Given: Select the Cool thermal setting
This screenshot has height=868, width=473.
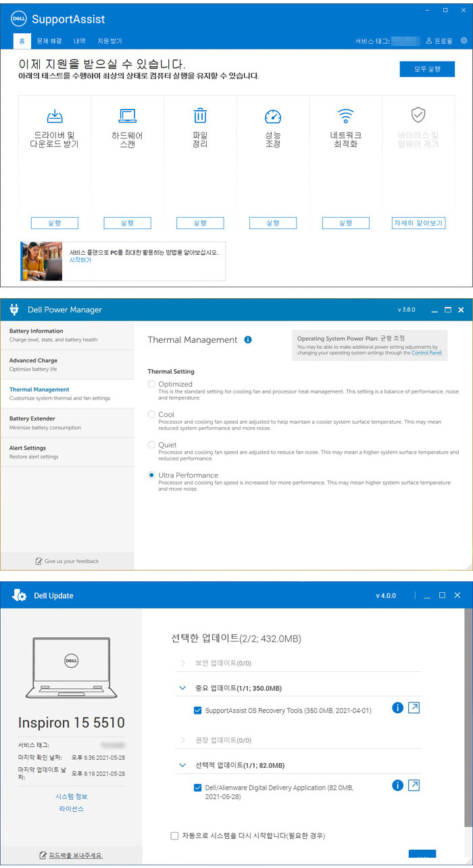Looking at the screenshot, I should (x=151, y=414).
